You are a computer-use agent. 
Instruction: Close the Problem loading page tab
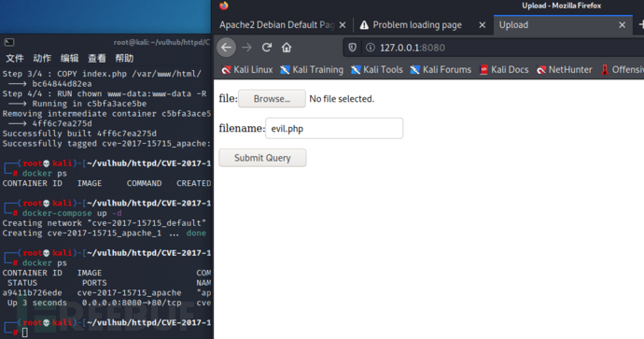tap(483, 25)
